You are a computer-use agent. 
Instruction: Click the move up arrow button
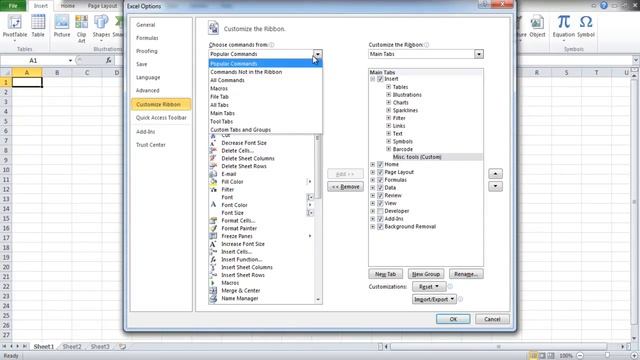click(496, 173)
